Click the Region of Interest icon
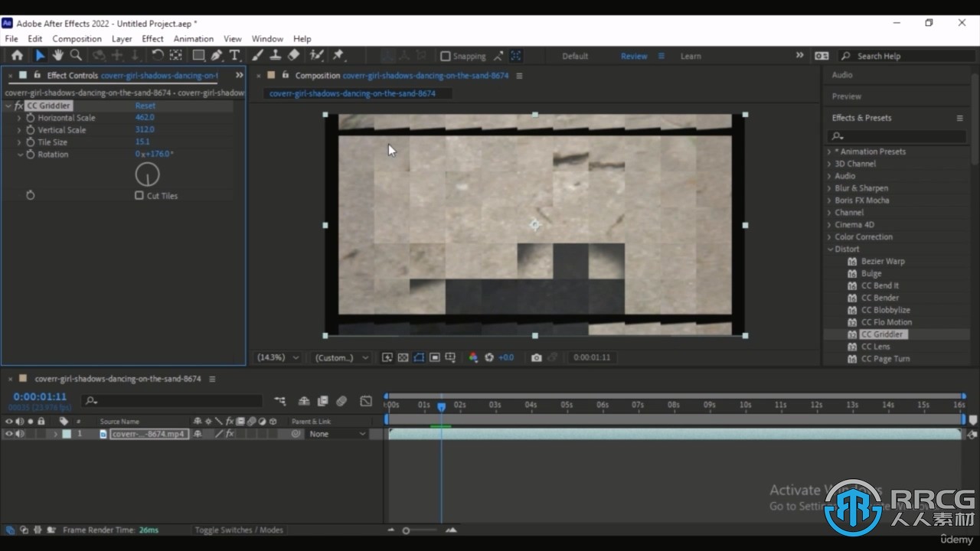 pos(435,357)
